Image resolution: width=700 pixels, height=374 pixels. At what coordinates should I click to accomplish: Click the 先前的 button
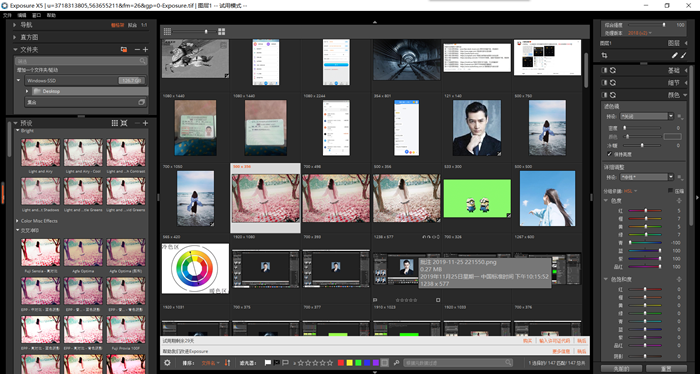621,369
